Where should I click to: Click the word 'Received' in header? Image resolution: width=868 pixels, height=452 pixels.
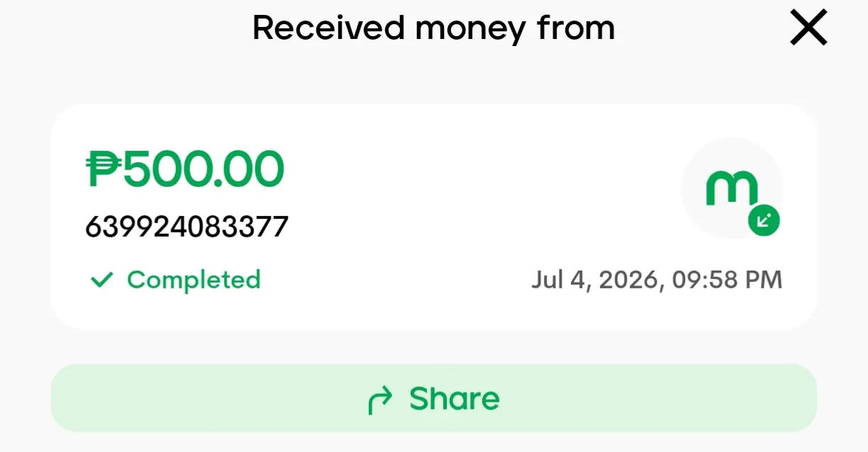point(330,28)
